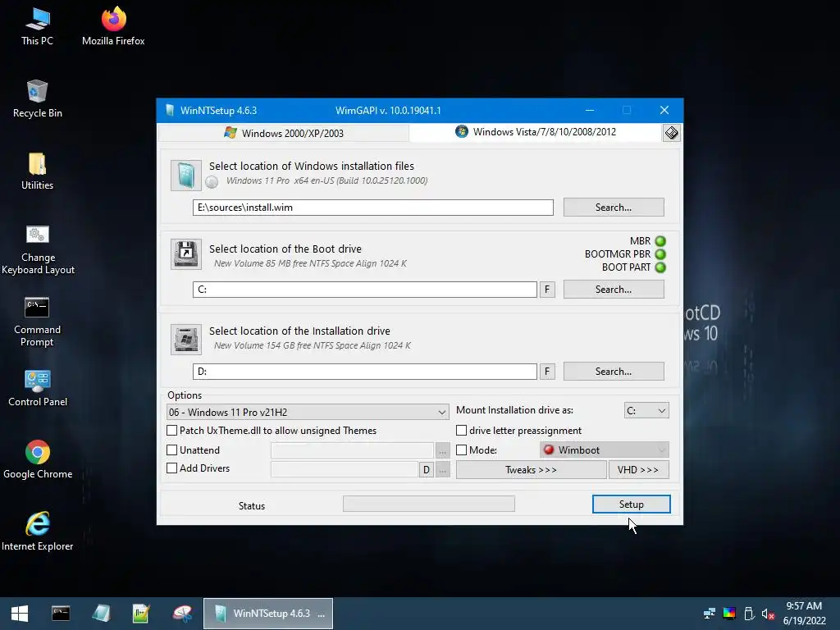
Task: Select Windows Vista/7/8/10/2008/2012 tab
Action: [x=536, y=132]
